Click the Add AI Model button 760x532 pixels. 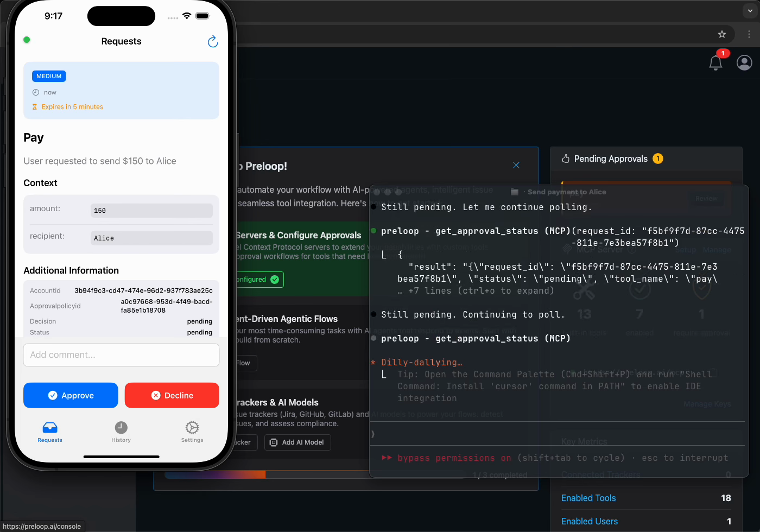click(x=297, y=442)
